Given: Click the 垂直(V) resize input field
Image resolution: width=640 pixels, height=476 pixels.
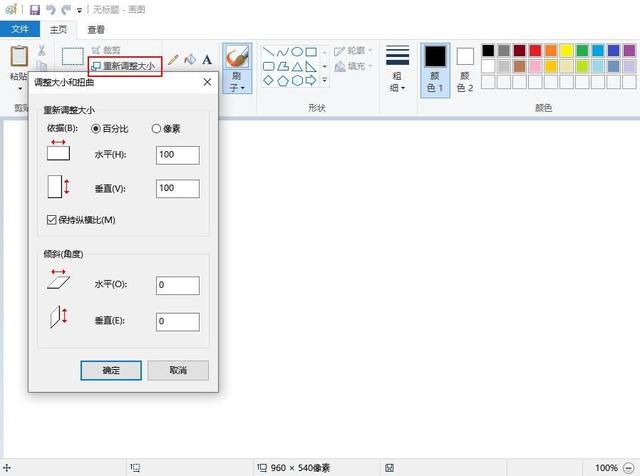Looking at the screenshot, I should 178,189.
